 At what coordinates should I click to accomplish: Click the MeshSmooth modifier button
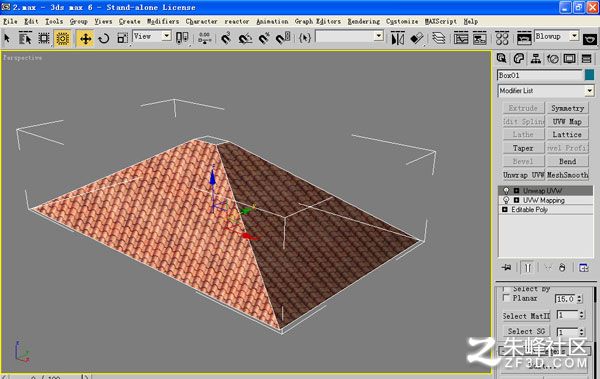(x=567, y=175)
